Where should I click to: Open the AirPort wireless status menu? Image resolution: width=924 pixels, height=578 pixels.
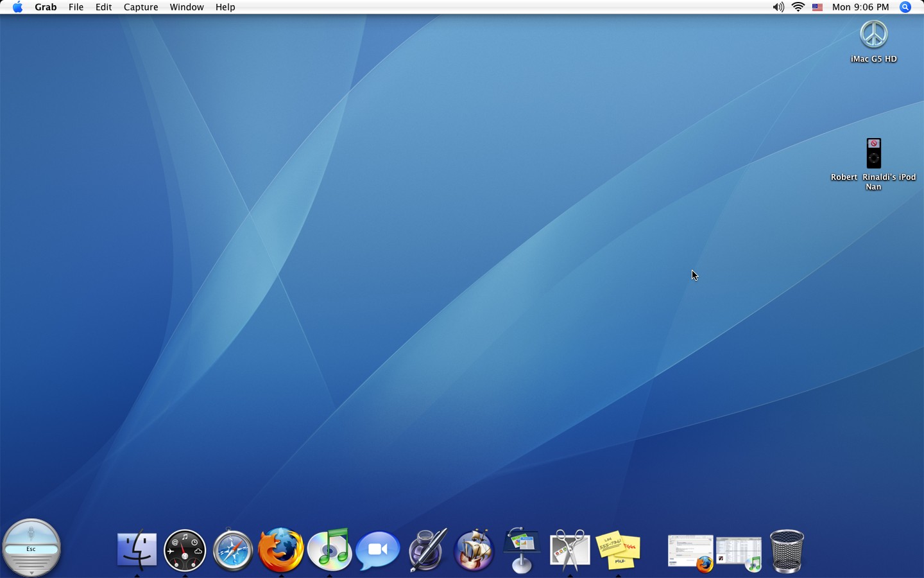click(798, 7)
